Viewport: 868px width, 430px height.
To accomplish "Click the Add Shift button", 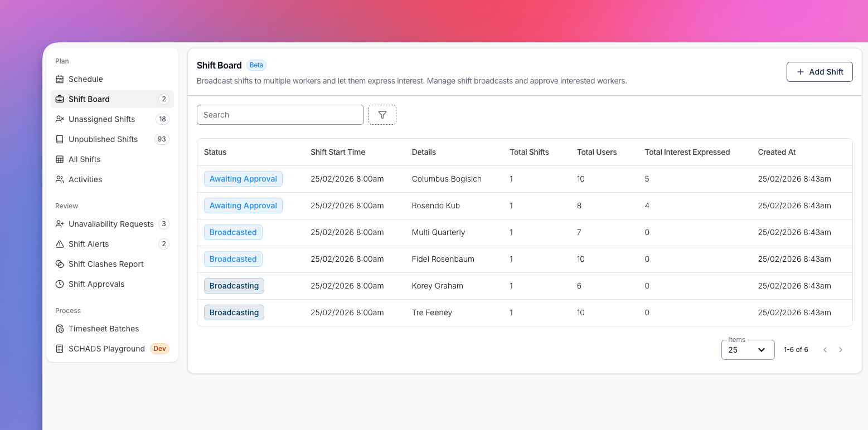I will pos(819,72).
